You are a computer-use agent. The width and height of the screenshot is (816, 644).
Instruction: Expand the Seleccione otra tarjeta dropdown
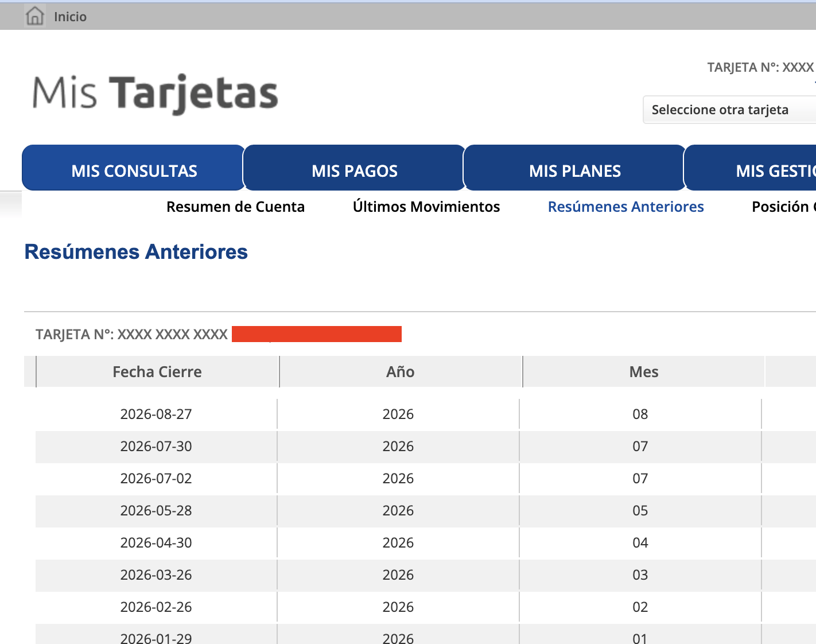coord(729,110)
